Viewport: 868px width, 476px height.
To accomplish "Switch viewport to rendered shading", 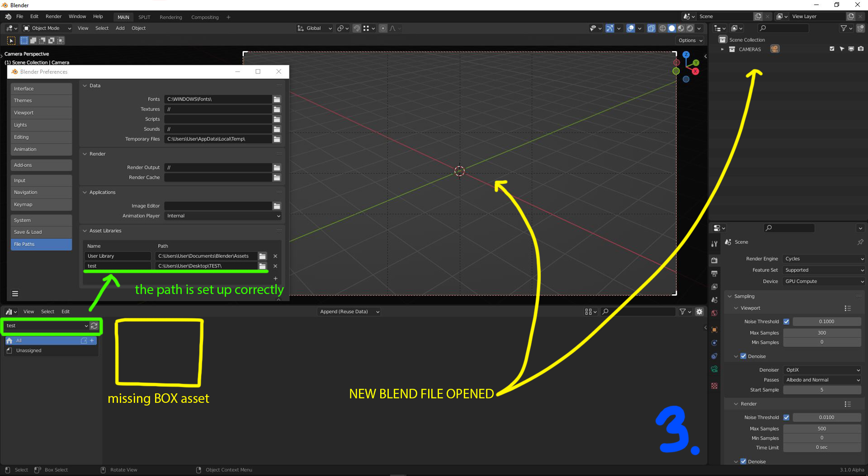I will point(690,28).
